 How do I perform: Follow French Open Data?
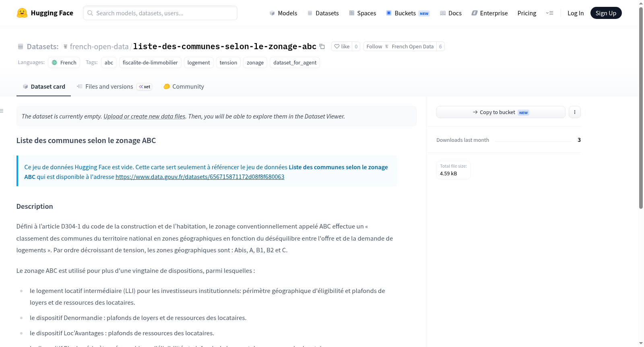(400, 46)
